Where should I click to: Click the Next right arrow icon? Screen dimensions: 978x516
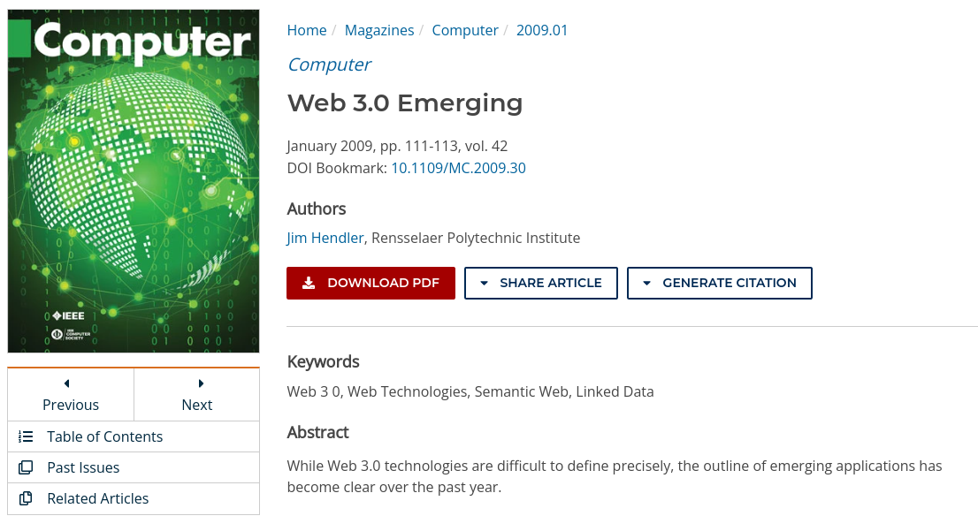[201, 383]
